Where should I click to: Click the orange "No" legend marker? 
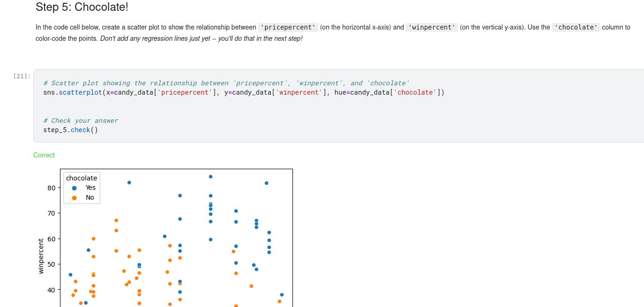[74, 198]
